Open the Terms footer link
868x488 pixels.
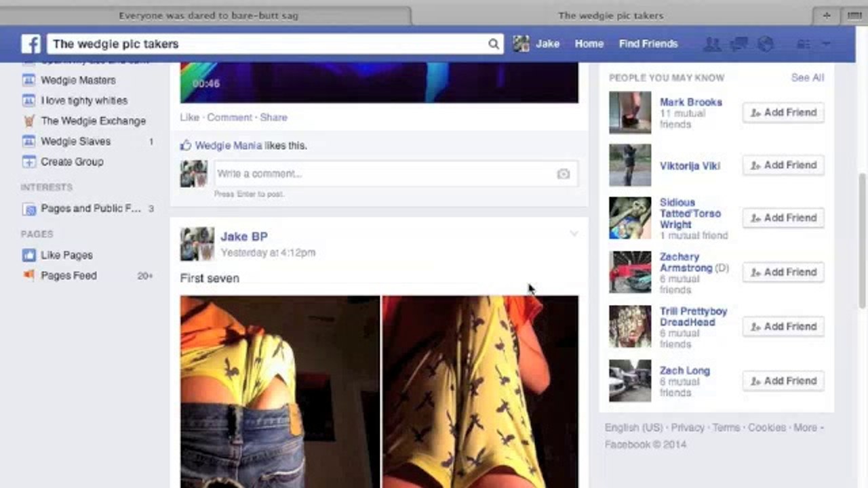click(x=726, y=428)
